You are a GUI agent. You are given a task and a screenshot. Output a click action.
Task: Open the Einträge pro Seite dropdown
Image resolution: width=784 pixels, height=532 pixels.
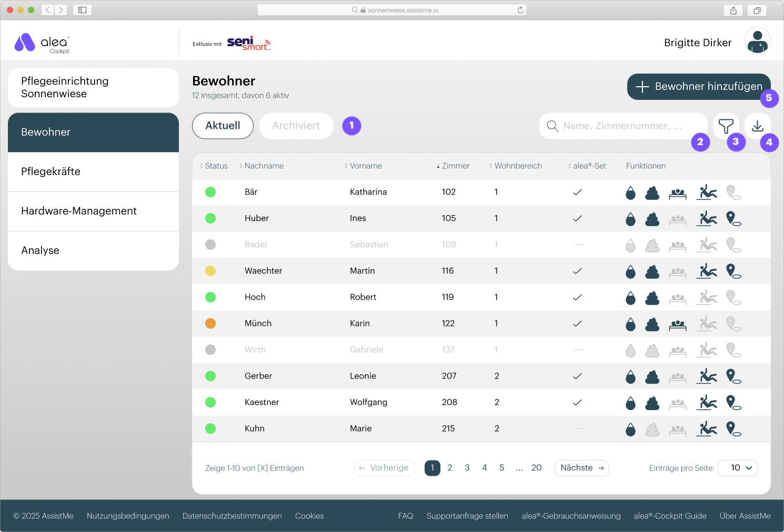point(737,468)
